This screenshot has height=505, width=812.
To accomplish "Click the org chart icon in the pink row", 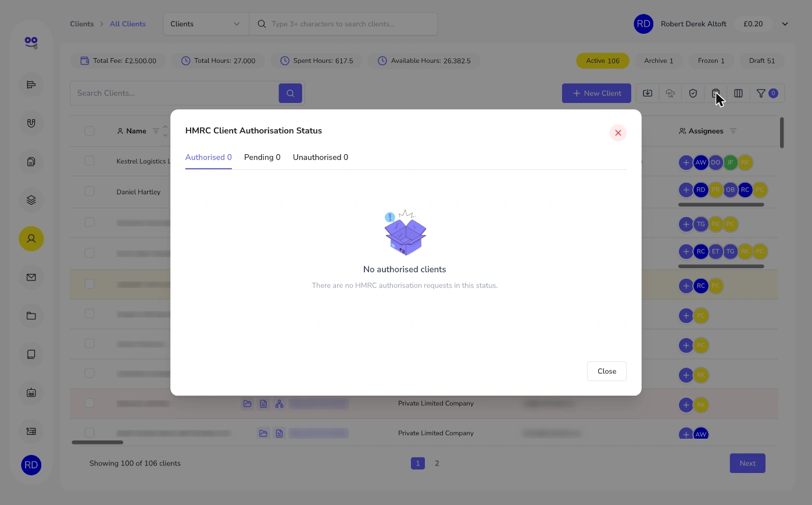I will click(280, 404).
